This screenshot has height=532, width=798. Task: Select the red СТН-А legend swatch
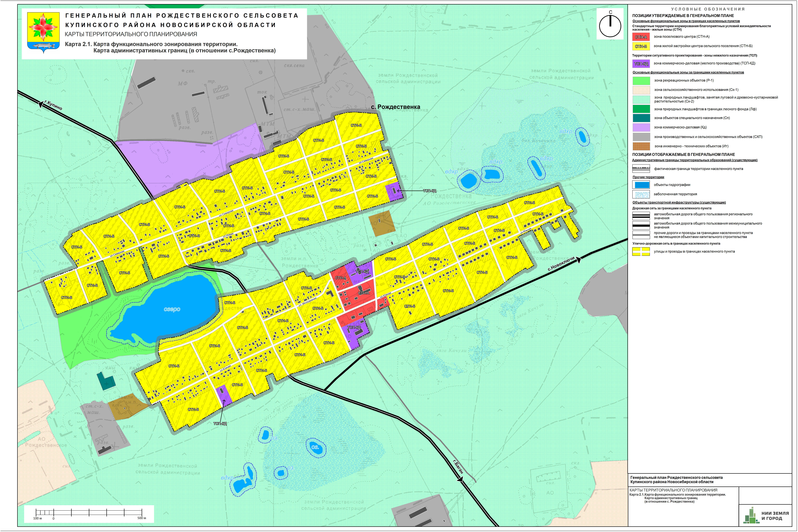(x=641, y=37)
